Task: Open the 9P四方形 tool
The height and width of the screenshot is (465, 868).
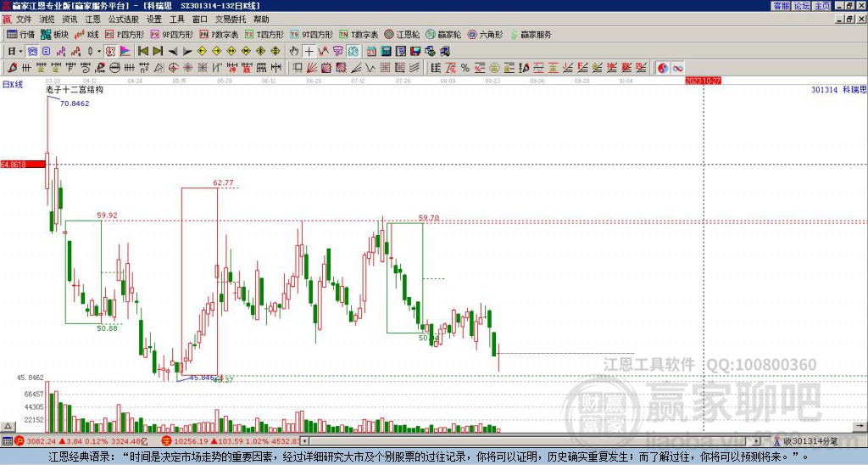Action: pos(171,34)
